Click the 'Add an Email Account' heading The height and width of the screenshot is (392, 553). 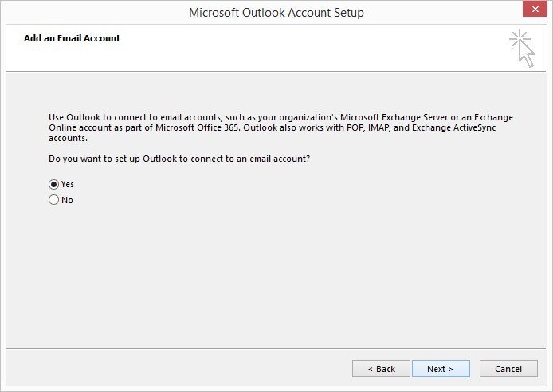[72, 38]
